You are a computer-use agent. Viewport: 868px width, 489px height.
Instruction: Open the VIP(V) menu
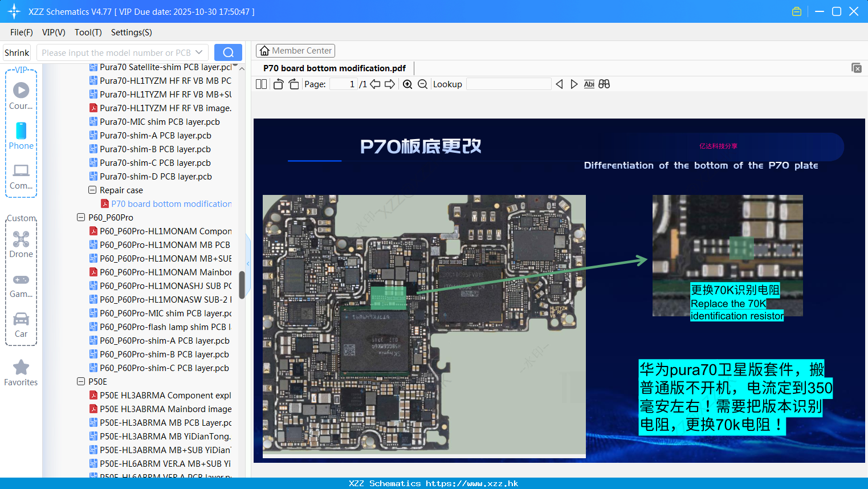[54, 32]
